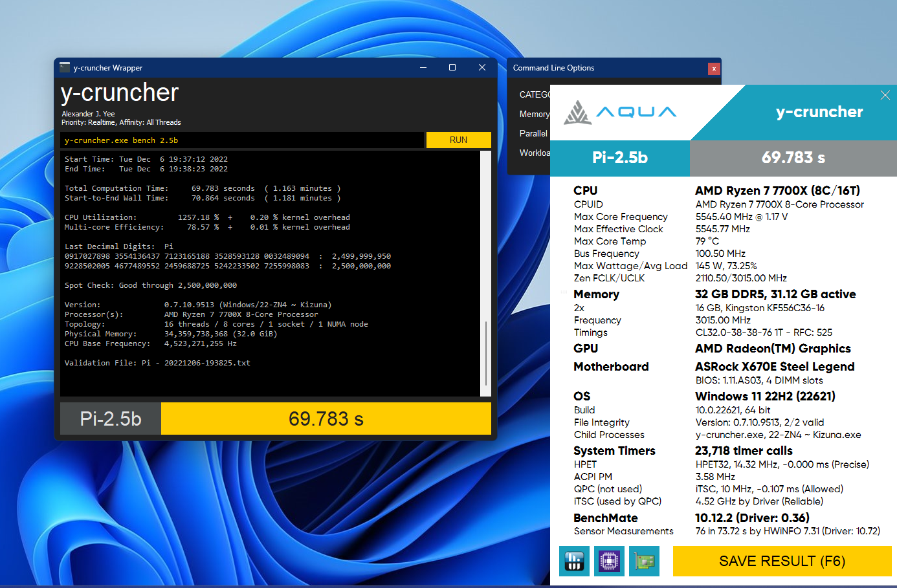Image resolution: width=897 pixels, height=588 pixels.
Task: Select the AMD Ryzen 7 7700X (8C/16T) heading
Action: pyautogui.click(x=777, y=190)
